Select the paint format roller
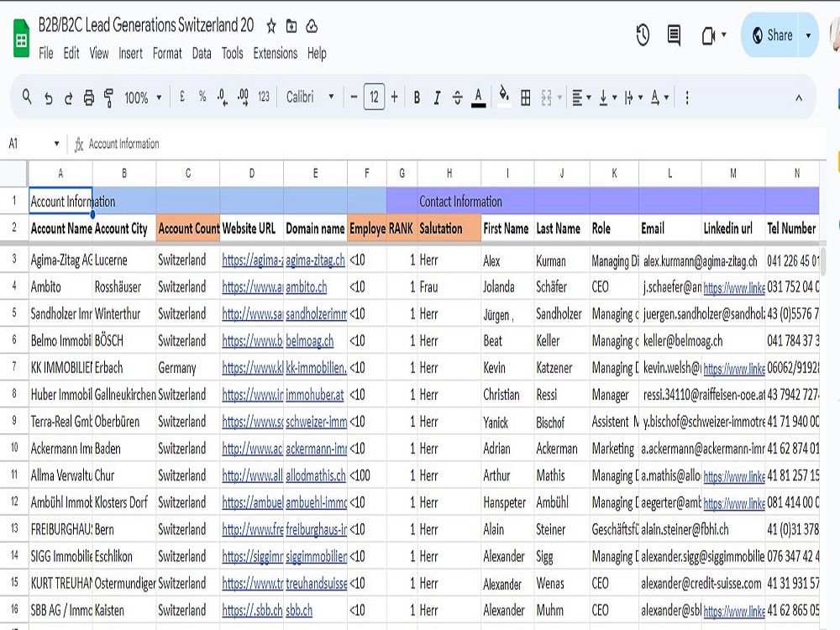 pos(108,98)
